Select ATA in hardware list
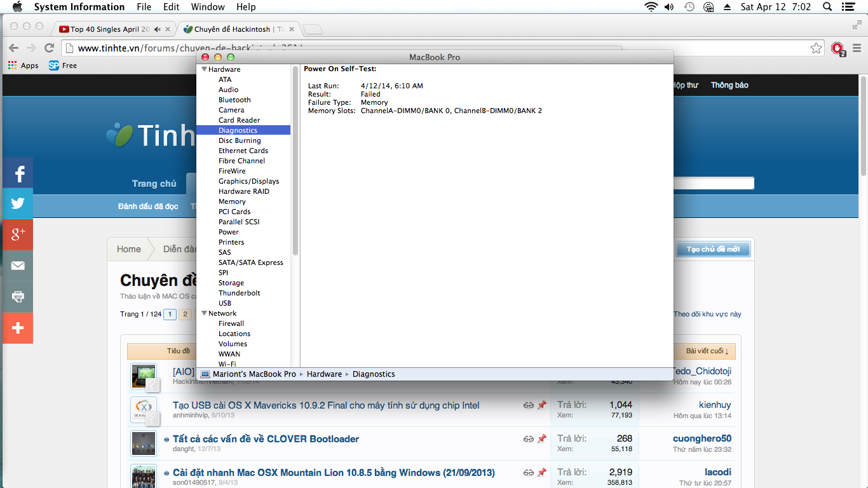The image size is (868, 488). tap(225, 79)
